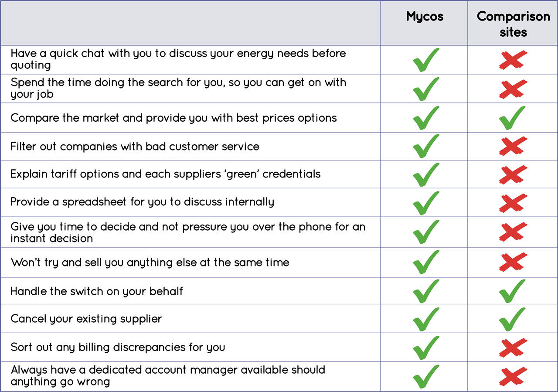Image resolution: width=558 pixels, height=392 pixels.
Task: Click Comparison sites checkmark for cancel supplier row
Action: coord(513,319)
